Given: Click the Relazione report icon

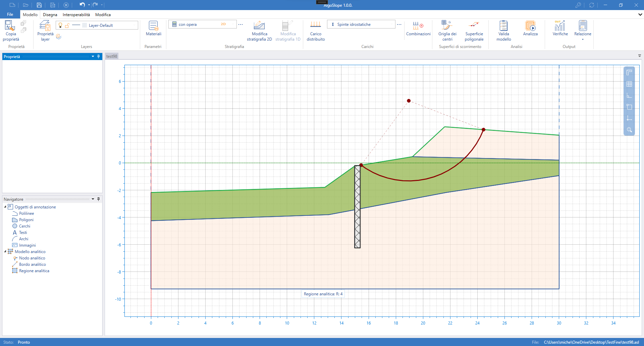Looking at the screenshot, I should coord(583,26).
